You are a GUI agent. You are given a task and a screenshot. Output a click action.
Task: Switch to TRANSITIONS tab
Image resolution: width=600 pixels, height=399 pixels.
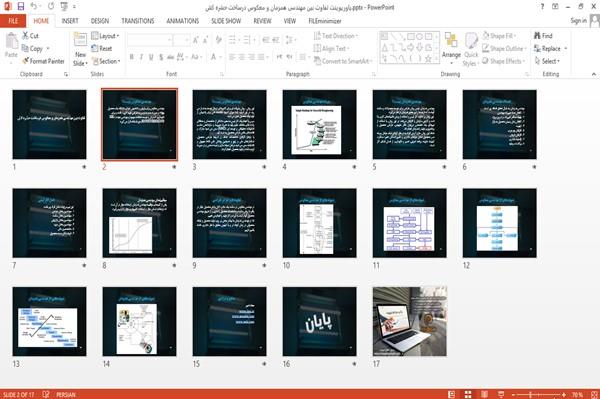click(x=138, y=21)
